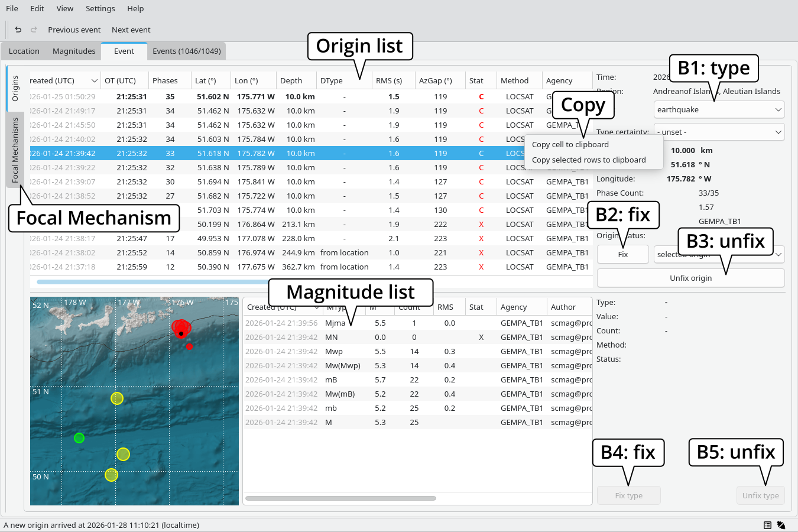This screenshot has width=798, height=532.
Task: Click the connection plug icon in status bar
Action: click(x=781, y=525)
